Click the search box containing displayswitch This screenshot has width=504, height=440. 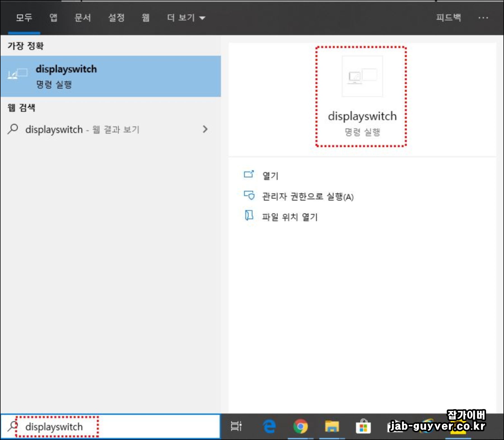[111, 427]
